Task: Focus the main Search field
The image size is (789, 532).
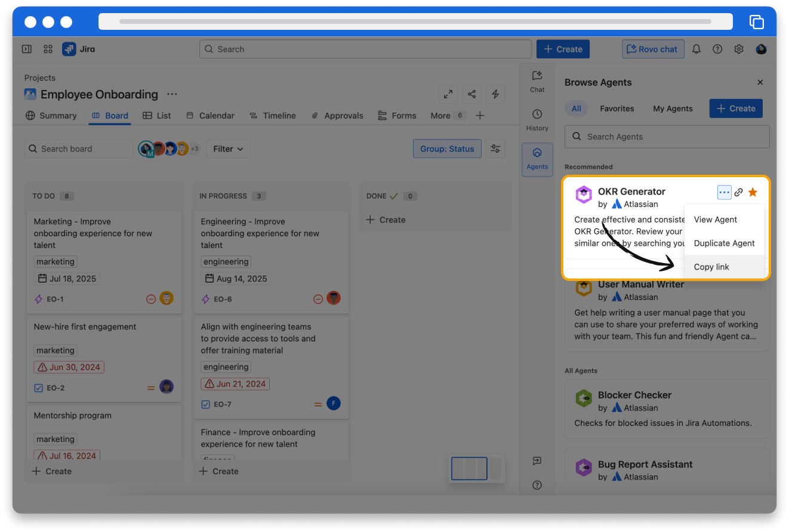Action: 365,49
